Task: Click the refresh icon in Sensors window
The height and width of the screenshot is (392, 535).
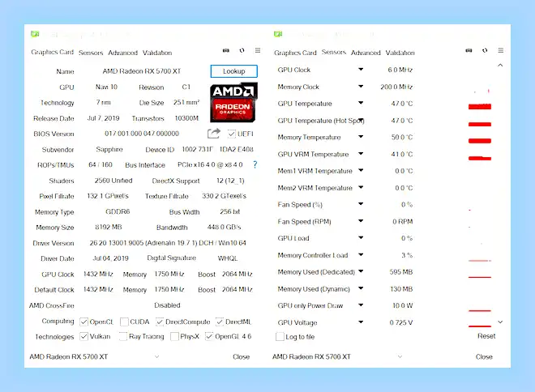Action: pyautogui.click(x=485, y=50)
